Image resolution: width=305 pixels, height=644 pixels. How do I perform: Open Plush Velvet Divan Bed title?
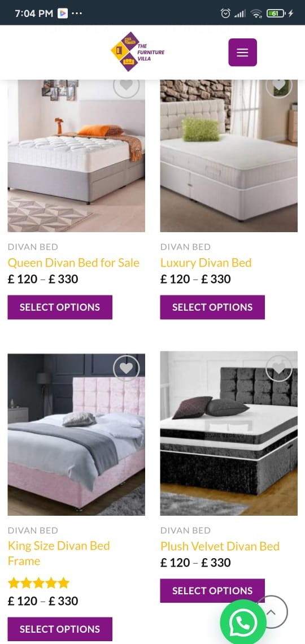point(220,546)
